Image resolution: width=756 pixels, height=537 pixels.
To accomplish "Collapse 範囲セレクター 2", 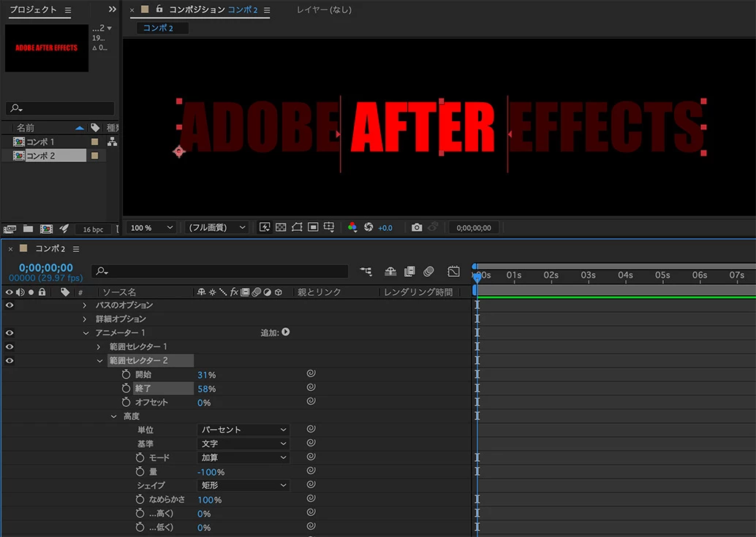I will [100, 361].
